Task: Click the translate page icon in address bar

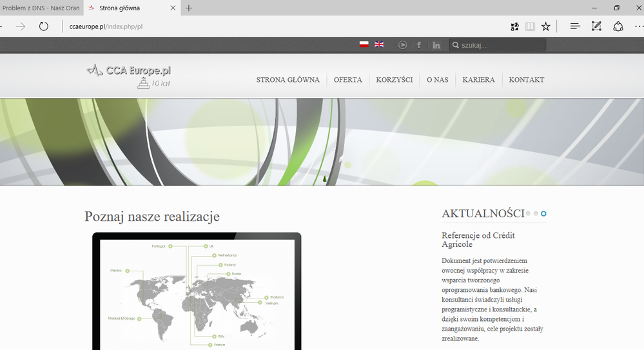Action: point(514,26)
